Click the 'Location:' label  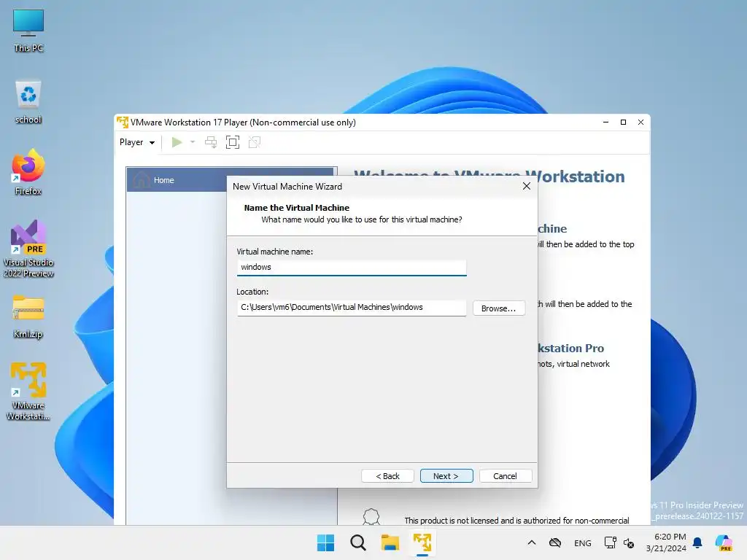(252, 292)
